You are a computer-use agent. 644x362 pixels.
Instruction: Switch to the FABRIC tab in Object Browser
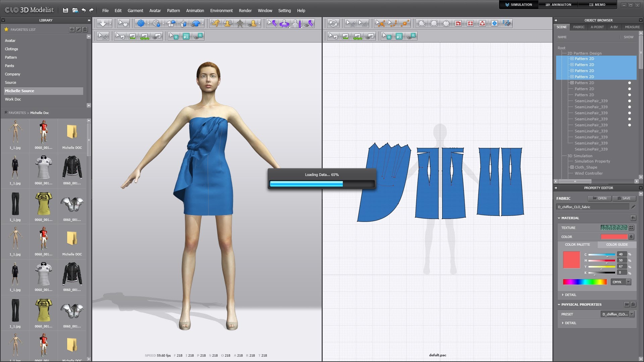pyautogui.click(x=579, y=27)
